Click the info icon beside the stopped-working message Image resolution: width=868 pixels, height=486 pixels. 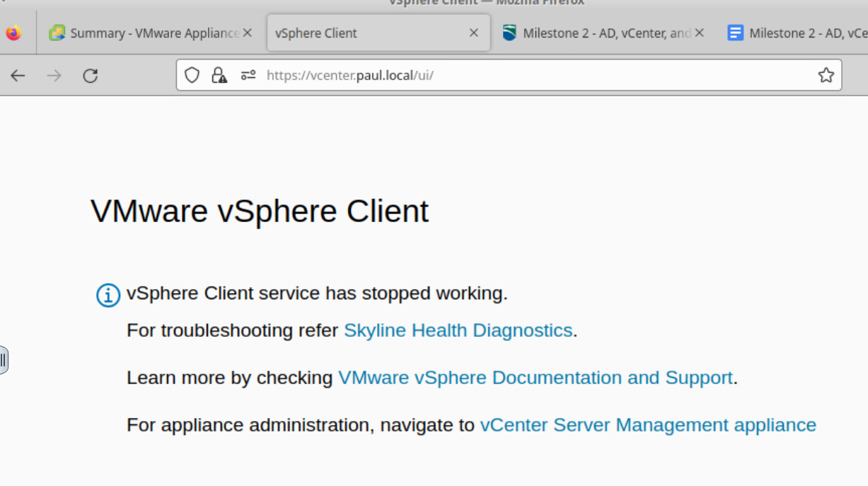coord(108,295)
